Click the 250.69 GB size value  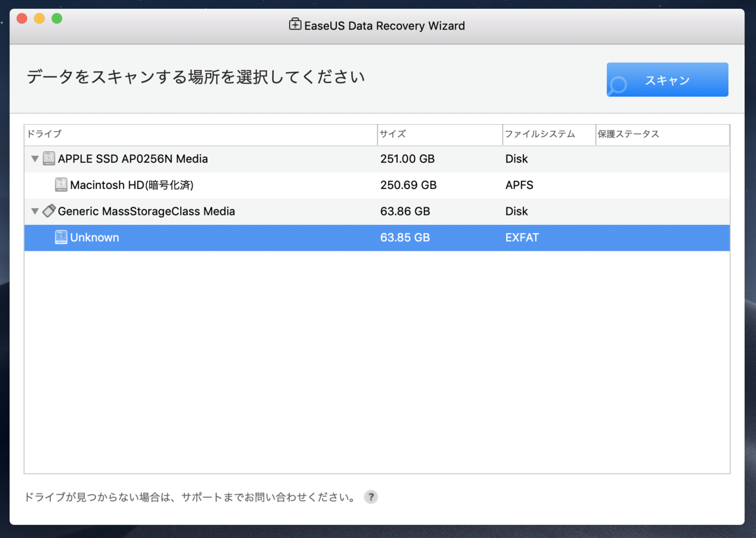[408, 185]
